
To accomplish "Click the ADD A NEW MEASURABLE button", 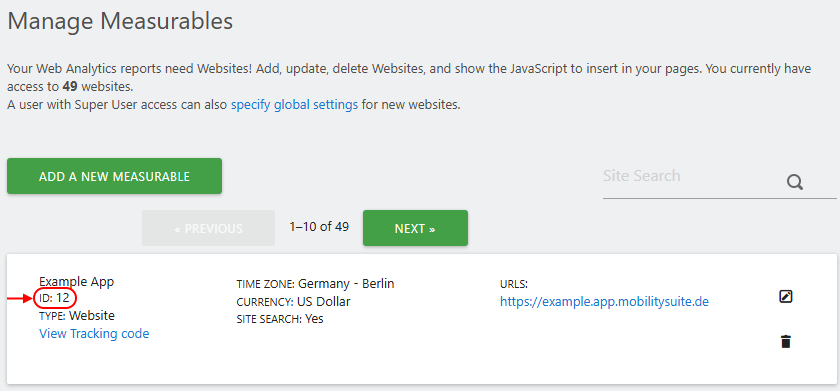I will coord(114,176).
